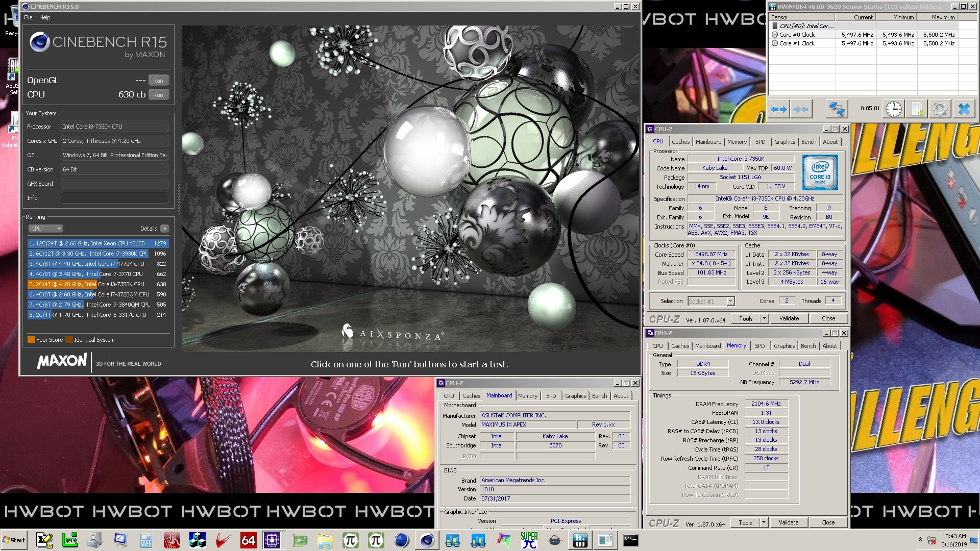Open HWiNFO sensor settings gear
The image size is (980, 551).
point(940,109)
